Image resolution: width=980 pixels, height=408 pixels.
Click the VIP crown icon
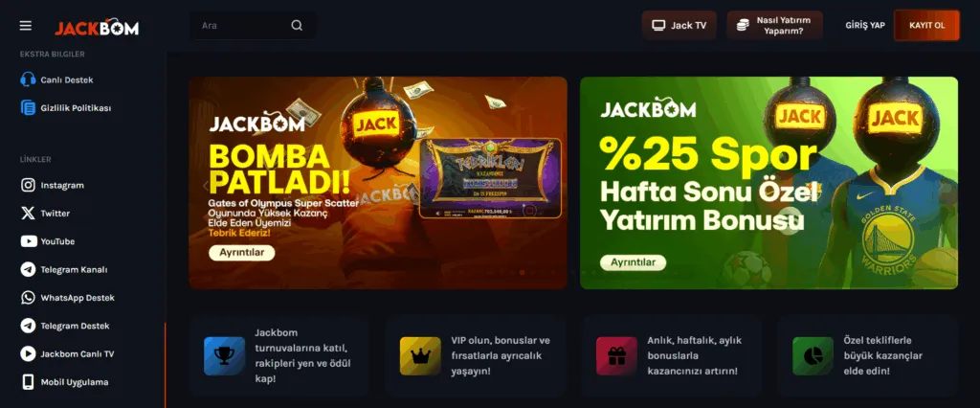point(420,356)
